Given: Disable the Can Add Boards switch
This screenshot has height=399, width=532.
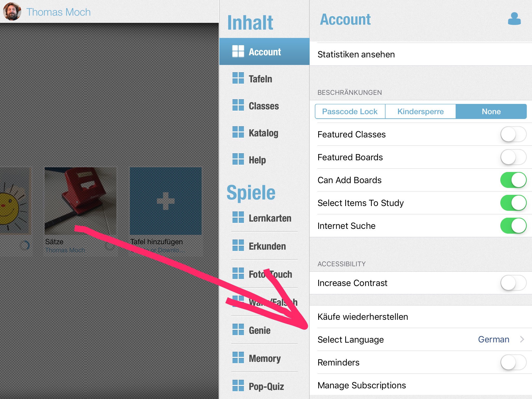Looking at the screenshot, I should (x=513, y=180).
